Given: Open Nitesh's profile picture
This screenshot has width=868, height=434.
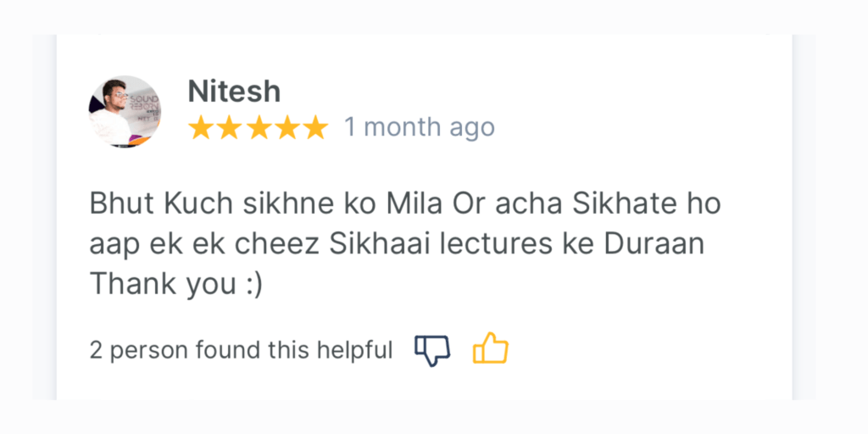Looking at the screenshot, I should (125, 111).
